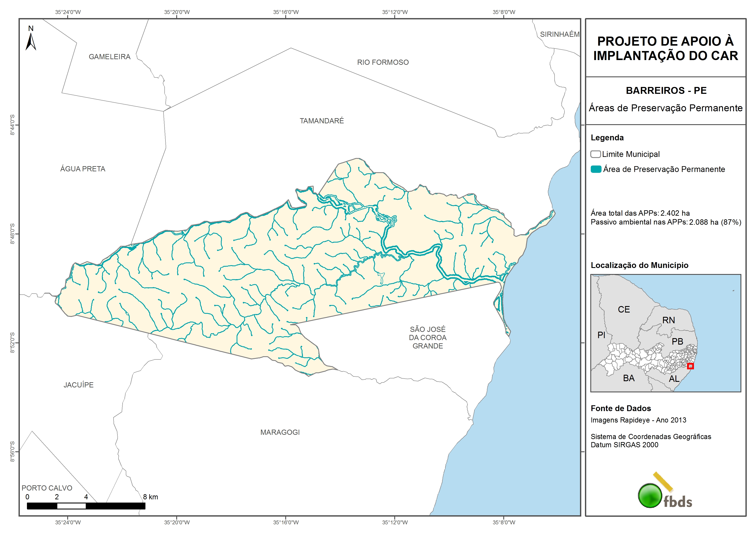Click the red location marker on the inset map
This screenshot has width=756, height=534.
tap(690, 366)
